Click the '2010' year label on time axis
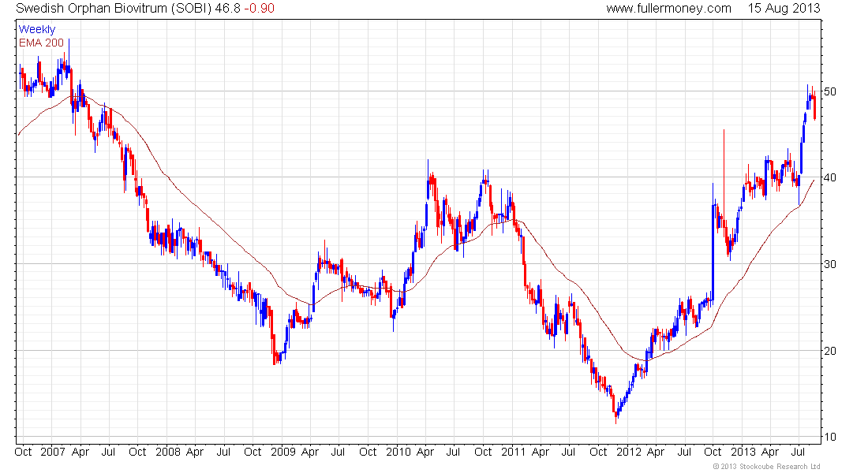Image resolution: width=868 pixels, height=473 pixels. coord(398,452)
